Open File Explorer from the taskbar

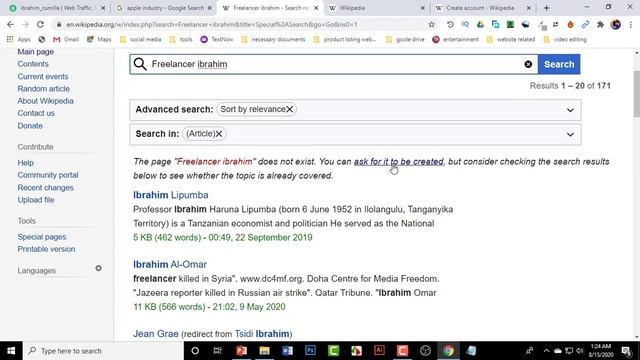pos(264,351)
